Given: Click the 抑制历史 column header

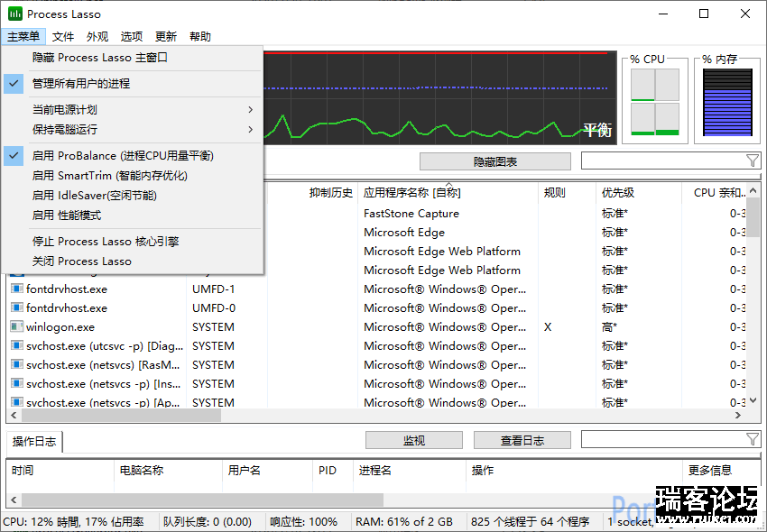Looking at the screenshot, I should coord(312,193).
